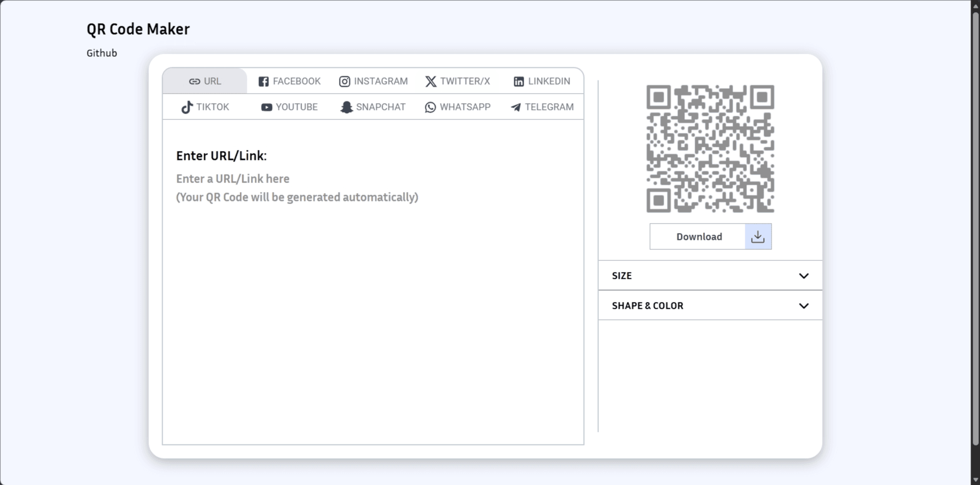Select the Facebook icon tab

pos(263,81)
